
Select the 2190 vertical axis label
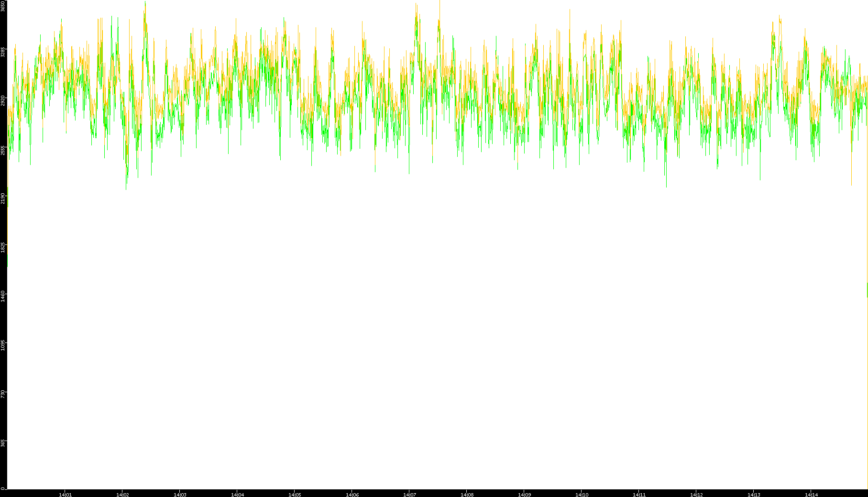click(x=3, y=199)
